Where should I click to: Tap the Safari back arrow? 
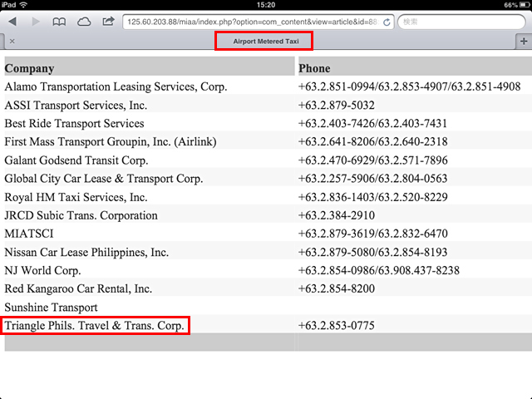13,22
